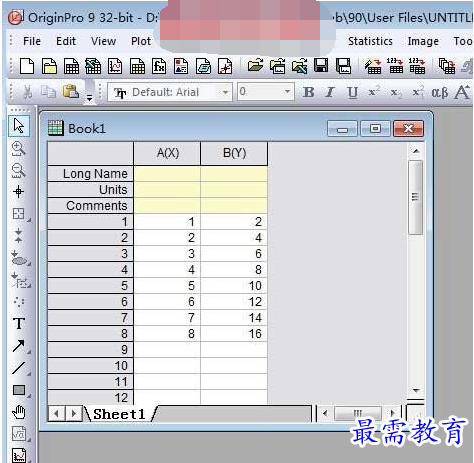Create a new project with the blank page icon

(x=27, y=66)
